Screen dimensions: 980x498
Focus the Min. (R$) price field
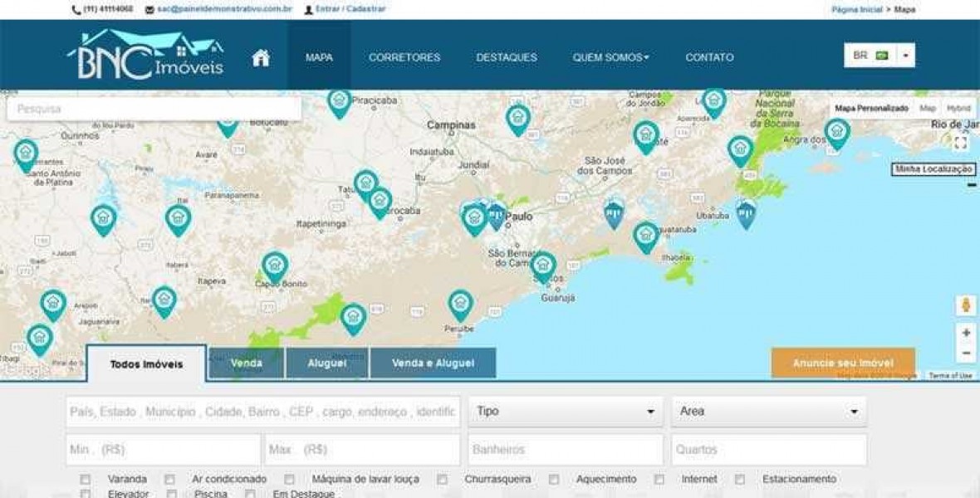coord(163,450)
